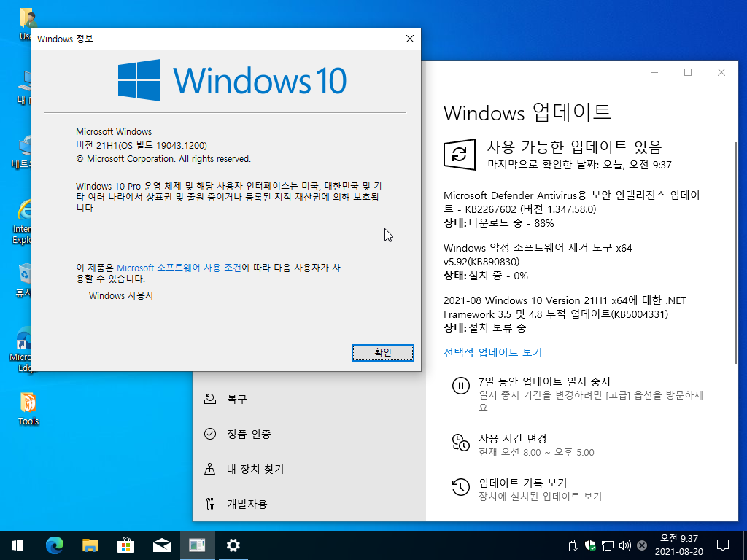The height and width of the screenshot is (560, 747).
Task: Click the 복구 sidebar icon
Action: (209, 399)
